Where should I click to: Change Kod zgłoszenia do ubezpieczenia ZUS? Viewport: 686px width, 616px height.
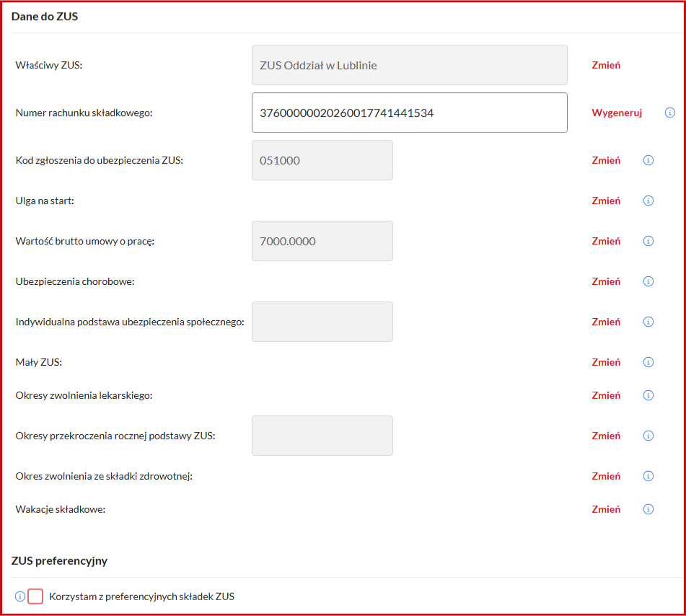click(x=606, y=161)
